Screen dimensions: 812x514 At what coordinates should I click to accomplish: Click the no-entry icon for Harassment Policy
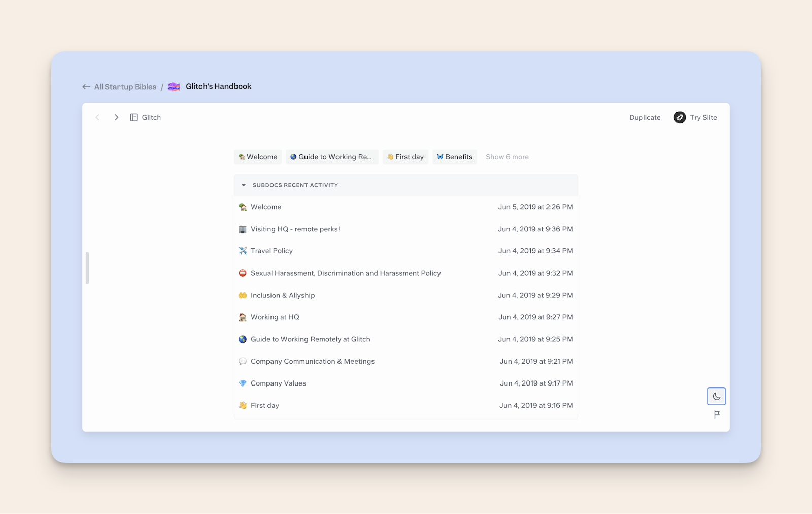[243, 273]
